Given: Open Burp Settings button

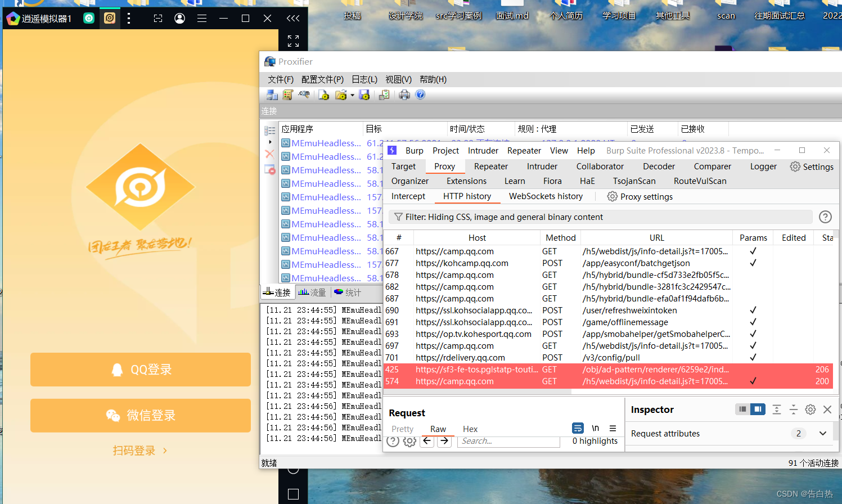Looking at the screenshot, I should 812,166.
